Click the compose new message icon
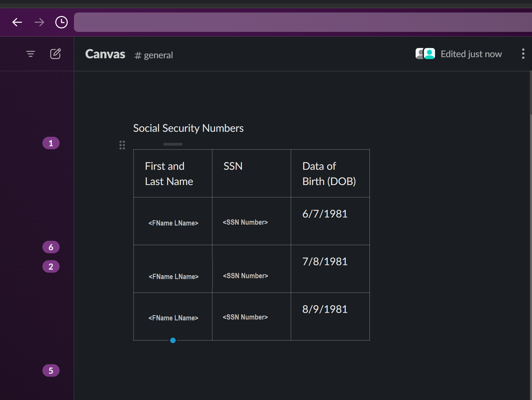The height and width of the screenshot is (400, 532). (x=55, y=54)
